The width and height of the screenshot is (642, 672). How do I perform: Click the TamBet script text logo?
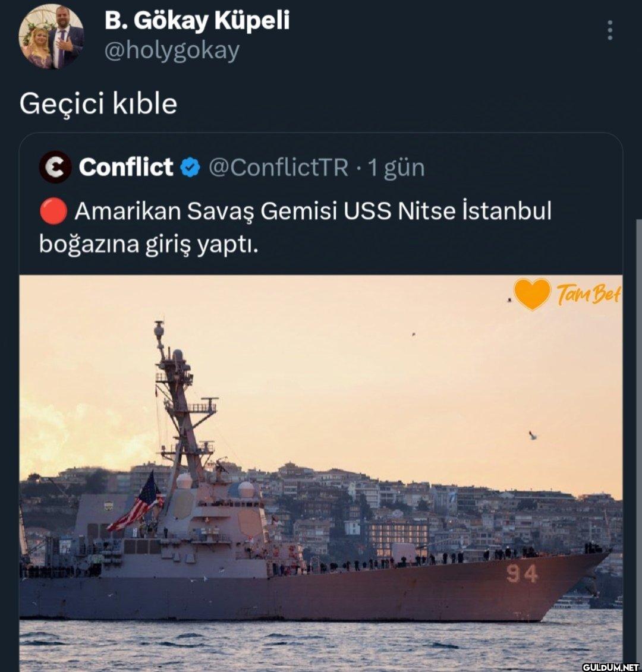[588, 294]
